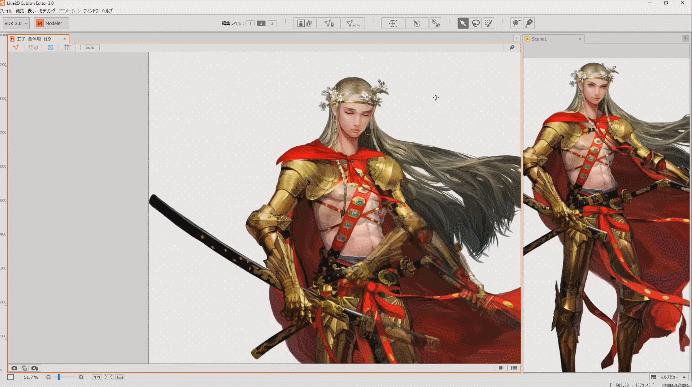Viewport: 692px width, 387px height.
Task: Select the brush selection tool icon
Action: click(489, 23)
